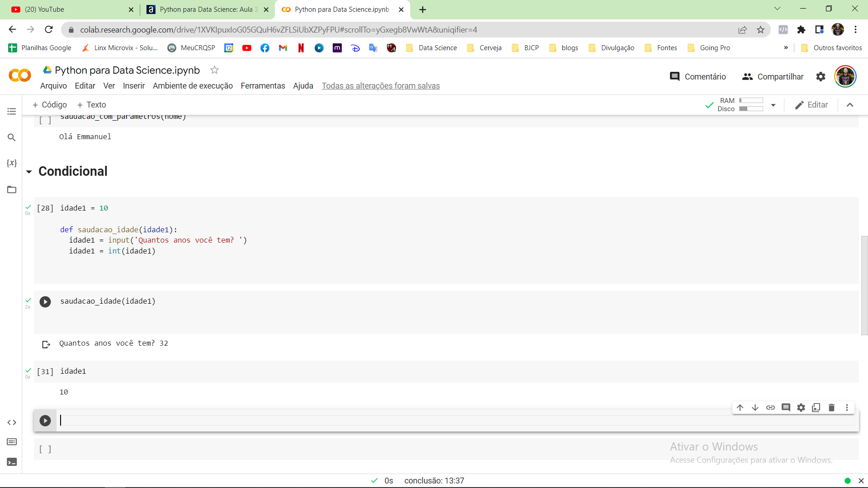Collapse the Condicional section
The height and width of the screenshot is (488, 868).
[x=29, y=172]
